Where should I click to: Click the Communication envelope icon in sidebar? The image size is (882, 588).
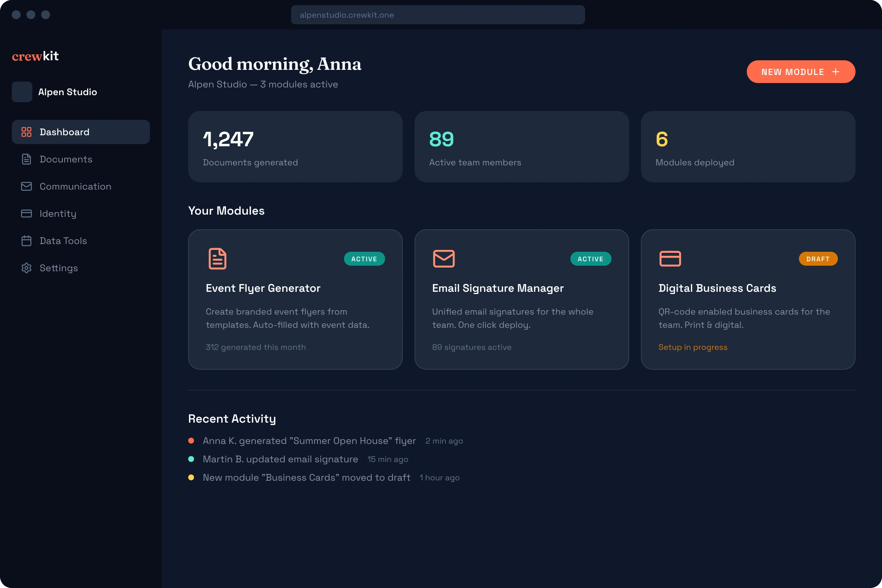point(26,186)
